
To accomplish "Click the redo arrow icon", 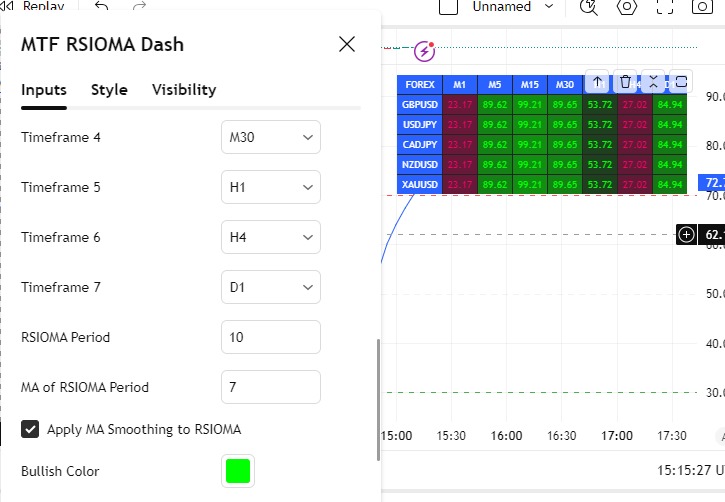I will [139, 7].
